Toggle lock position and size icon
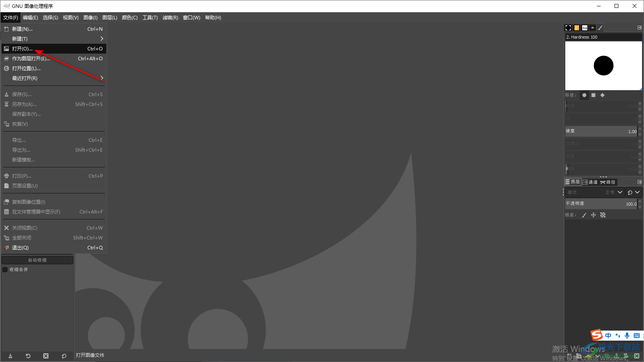644x362 pixels. pos(593,215)
